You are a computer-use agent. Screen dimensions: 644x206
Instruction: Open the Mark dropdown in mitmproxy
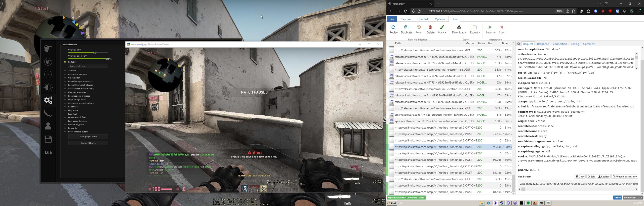pyautogui.click(x=442, y=29)
